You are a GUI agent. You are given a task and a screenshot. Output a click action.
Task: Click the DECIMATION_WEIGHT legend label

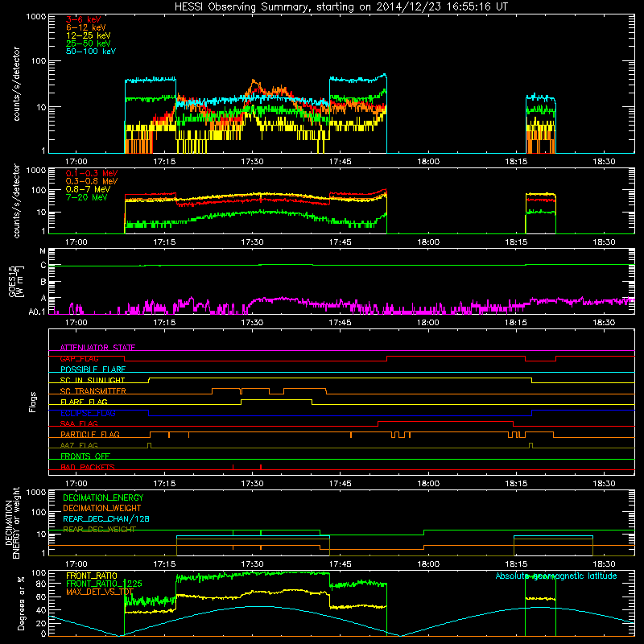[x=102, y=509]
